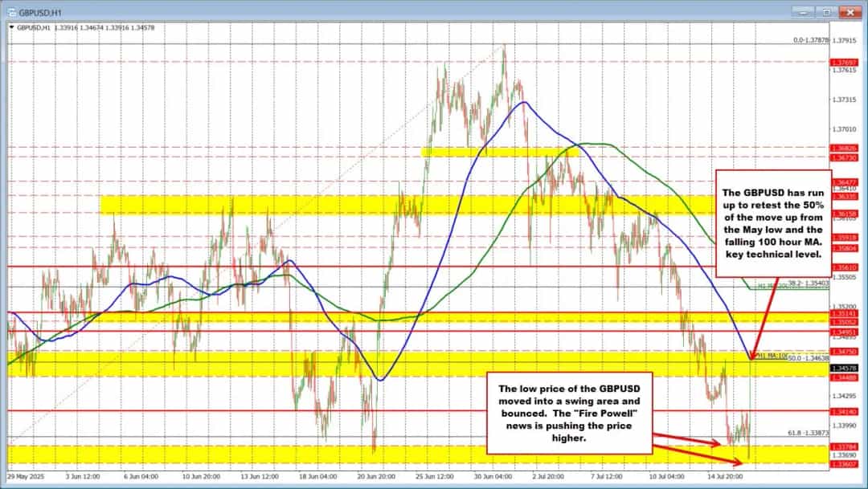Click the chart window icon in title bar
The image size is (868, 489).
click(10, 10)
